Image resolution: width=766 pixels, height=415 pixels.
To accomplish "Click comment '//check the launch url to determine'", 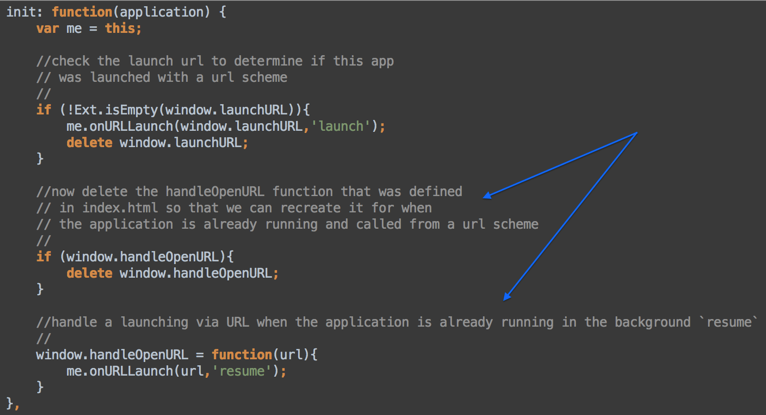I will [x=215, y=61].
